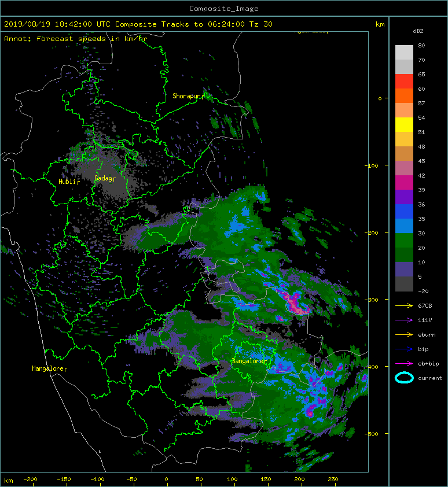Click the magenta eb+bip legend arrow
448x487 pixels.
404,363
